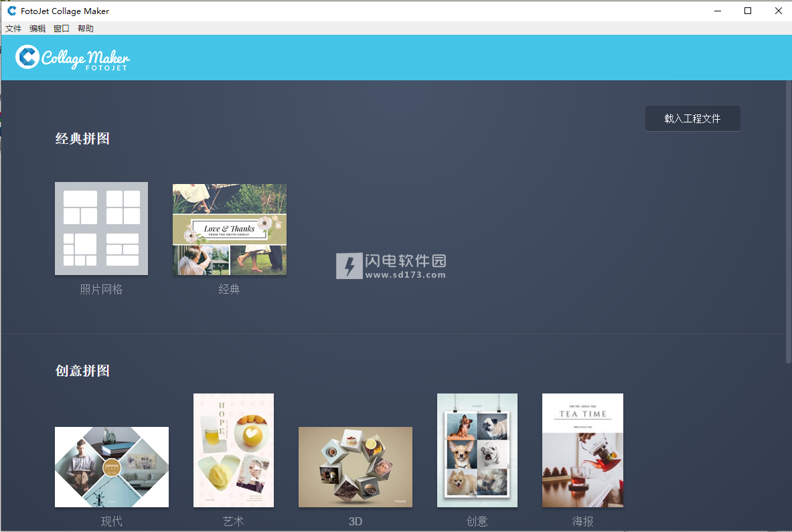Click the Collage Maker FotoJet logo
Viewport: 792px width, 532px height.
(72, 58)
